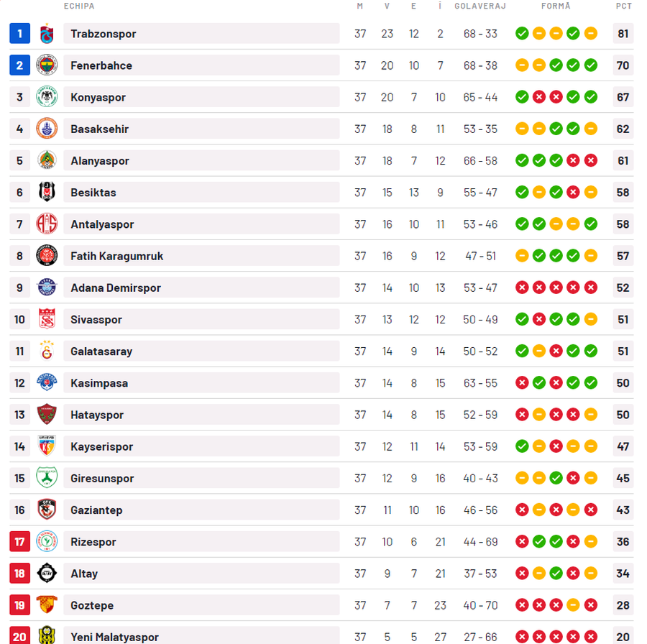Screen dimensions: 647x644
Task: Click the blue position 1 badge
Action: (20, 33)
